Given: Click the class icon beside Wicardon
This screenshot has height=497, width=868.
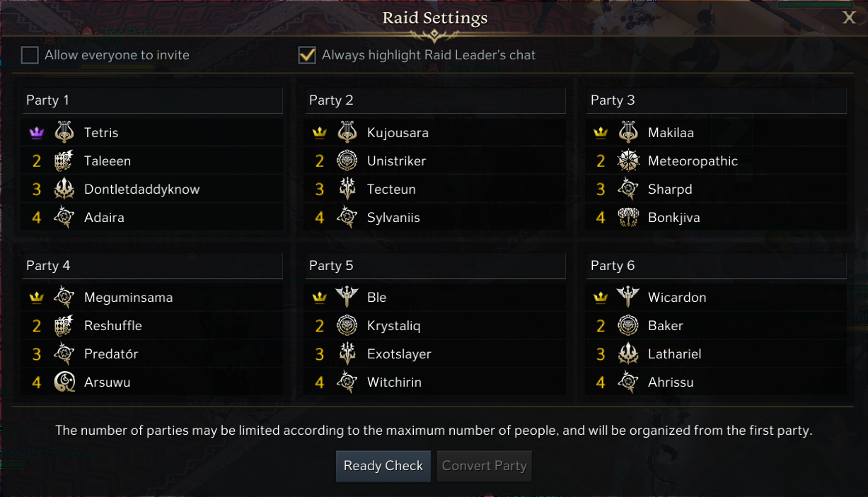Looking at the screenshot, I should click(628, 298).
